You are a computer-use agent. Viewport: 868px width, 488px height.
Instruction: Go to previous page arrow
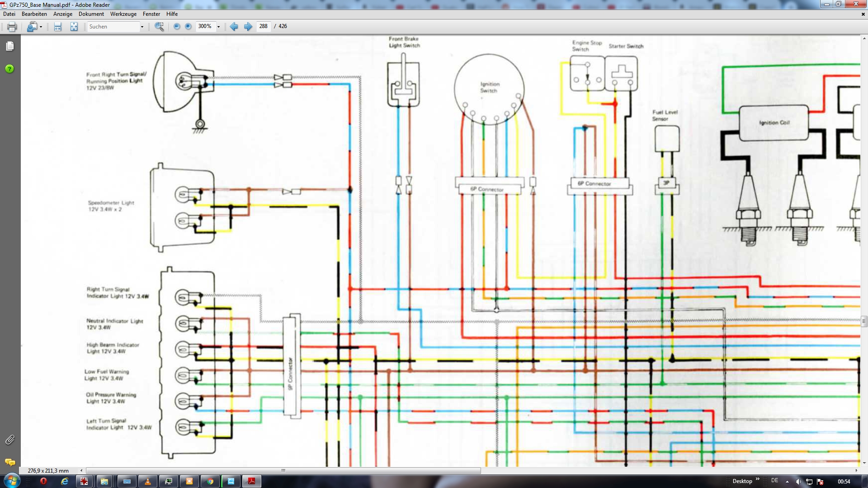click(234, 27)
